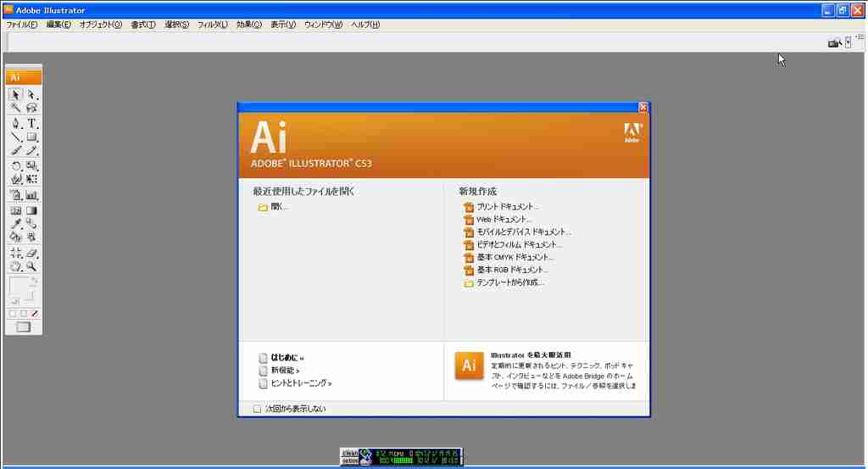Select the Mesh tool
868x469 pixels.
pyautogui.click(x=15, y=210)
